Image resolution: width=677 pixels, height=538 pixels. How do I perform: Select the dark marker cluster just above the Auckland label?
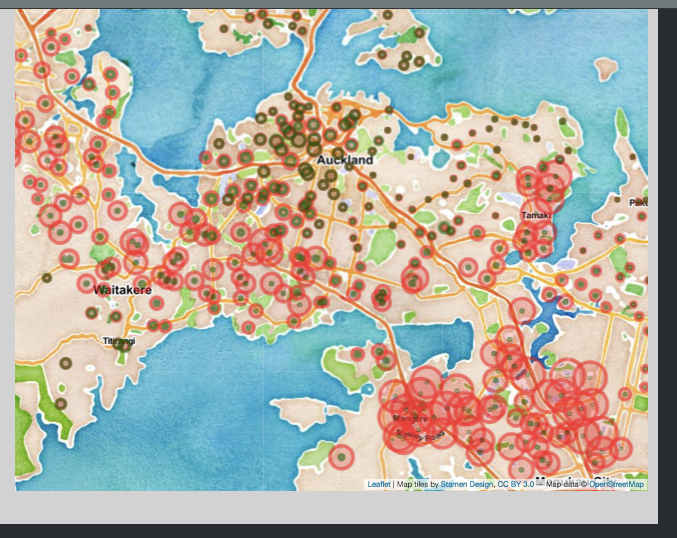[295, 133]
